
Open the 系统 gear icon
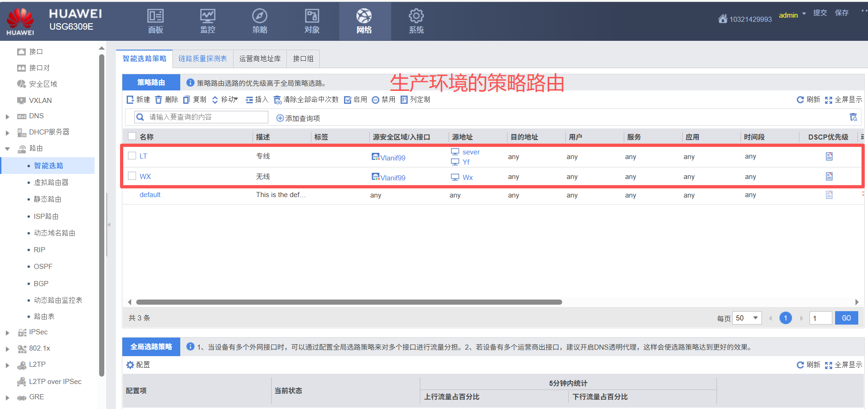[416, 17]
